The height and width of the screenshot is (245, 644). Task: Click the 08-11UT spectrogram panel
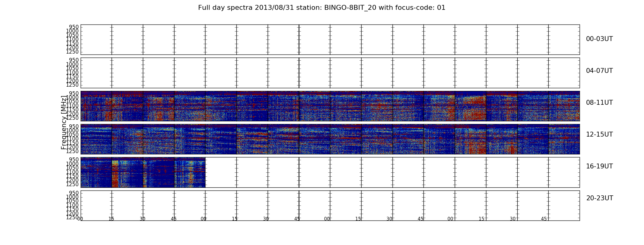click(330, 106)
